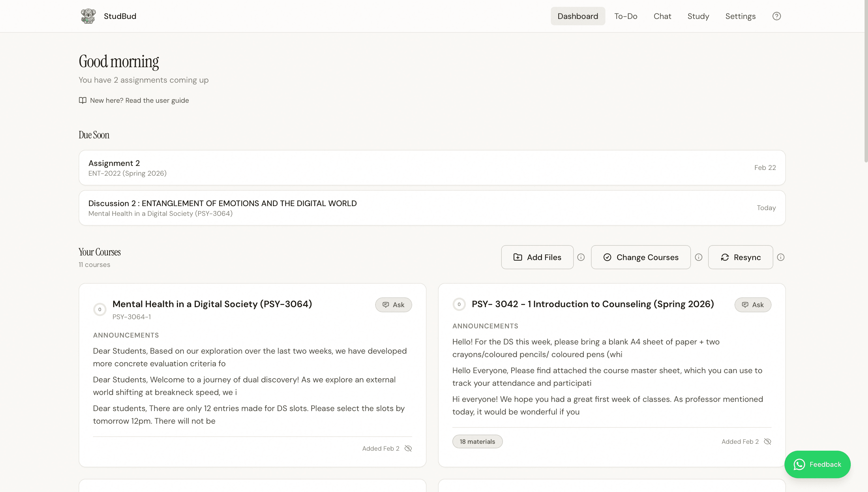
Task: Click the '11 courses' count text
Action: pos(95,265)
